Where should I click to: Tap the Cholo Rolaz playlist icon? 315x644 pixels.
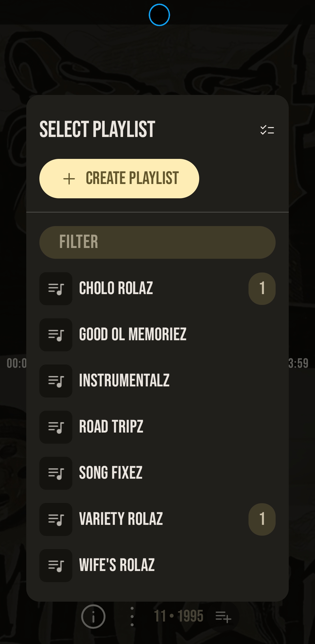tap(56, 289)
